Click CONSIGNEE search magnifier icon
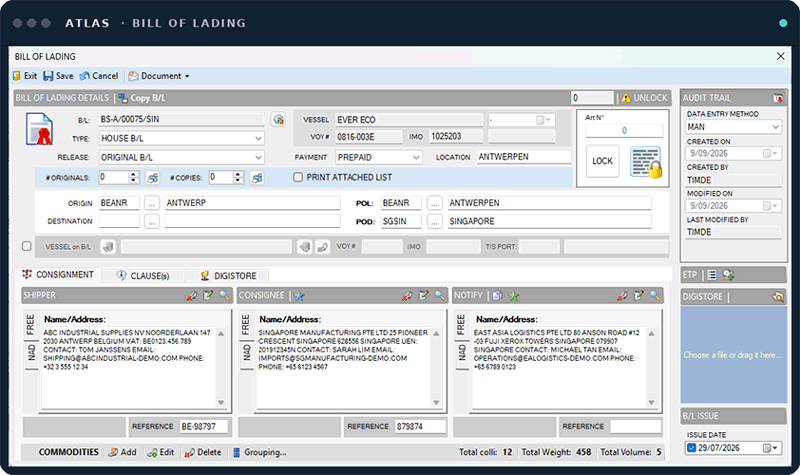This screenshot has height=475, width=800. tap(439, 295)
